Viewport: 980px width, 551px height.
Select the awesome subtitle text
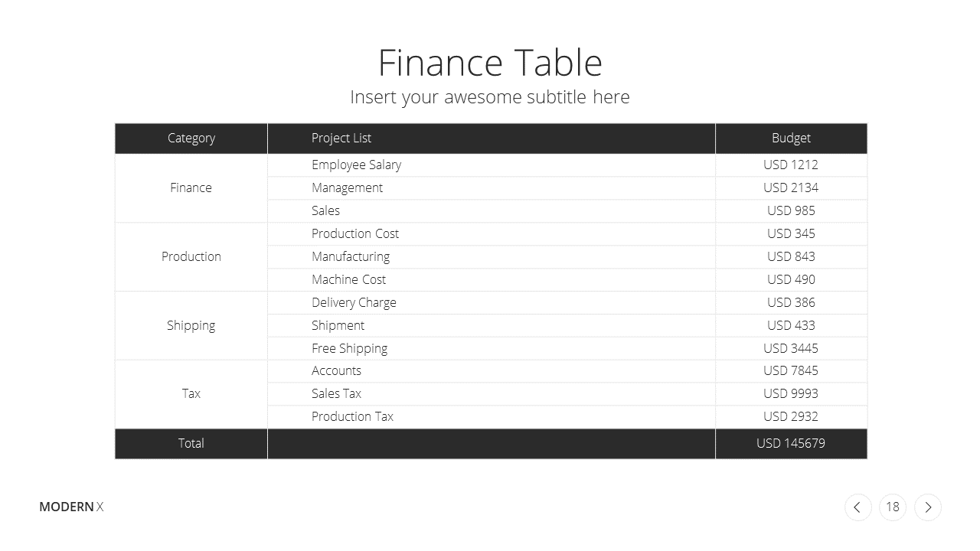tap(490, 97)
